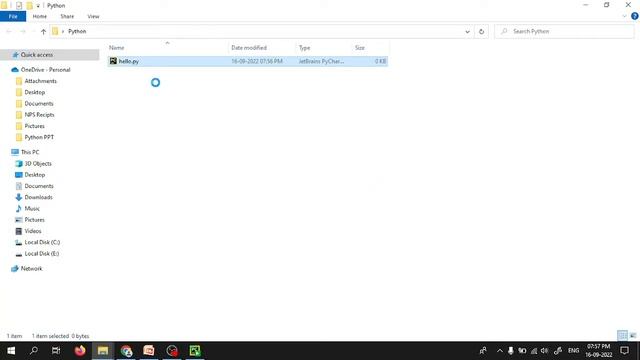Click the hello.py PyCharm file icon
The image size is (640, 360).
coord(113,61)
